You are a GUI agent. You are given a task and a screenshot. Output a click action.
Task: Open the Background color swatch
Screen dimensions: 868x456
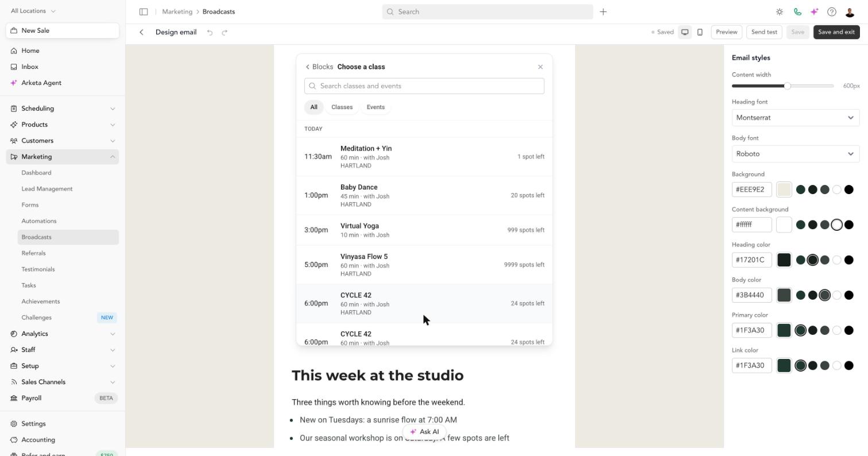pos(784,190)
